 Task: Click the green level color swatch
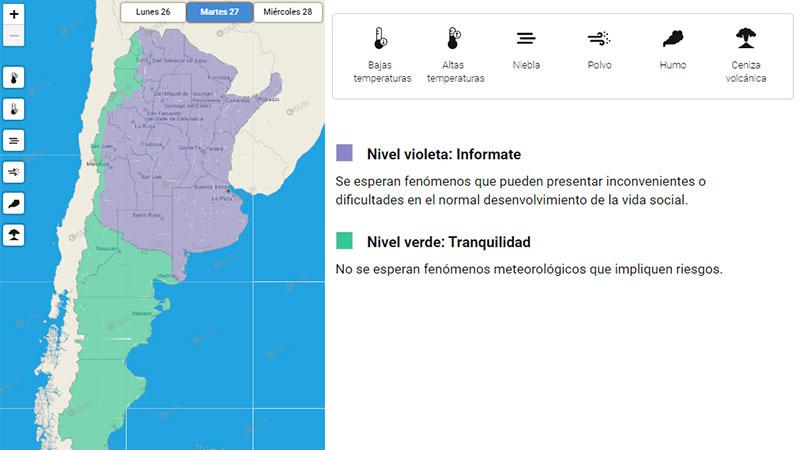click(345, 240)
